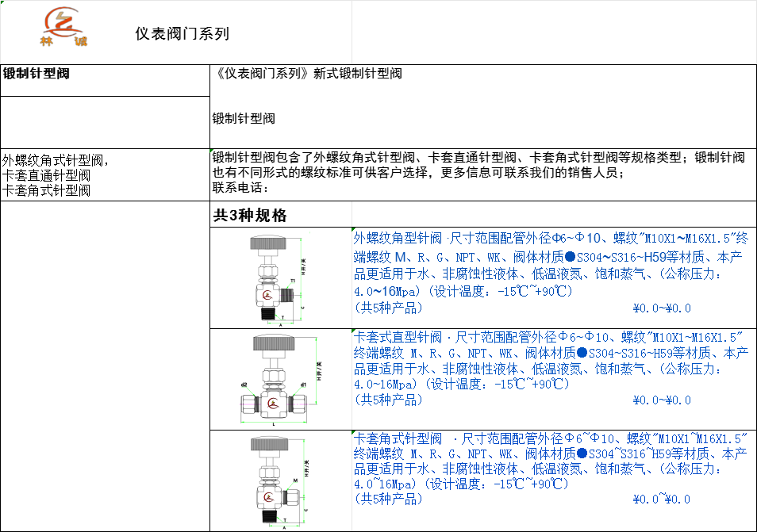Click the price in the 外螺纹角型针阀 row
Screen dimensions: 757x532
coord(661,308)
